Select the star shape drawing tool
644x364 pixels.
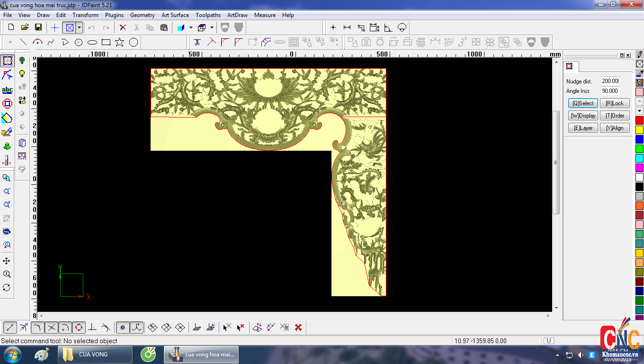[x=120, y=42]
